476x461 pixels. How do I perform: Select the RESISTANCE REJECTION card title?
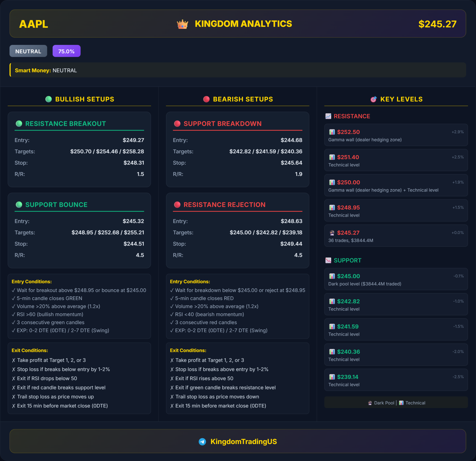[x=224, y=204]
